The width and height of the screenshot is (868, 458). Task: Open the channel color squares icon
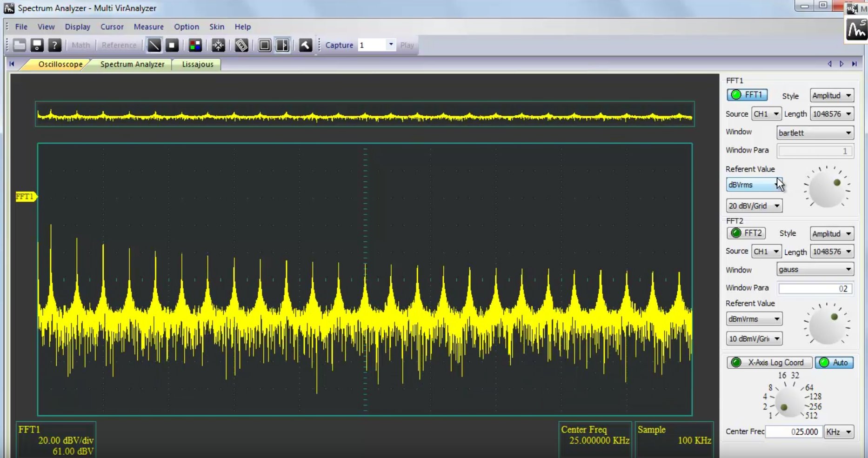pyautogui.click(x=195, y=45)
